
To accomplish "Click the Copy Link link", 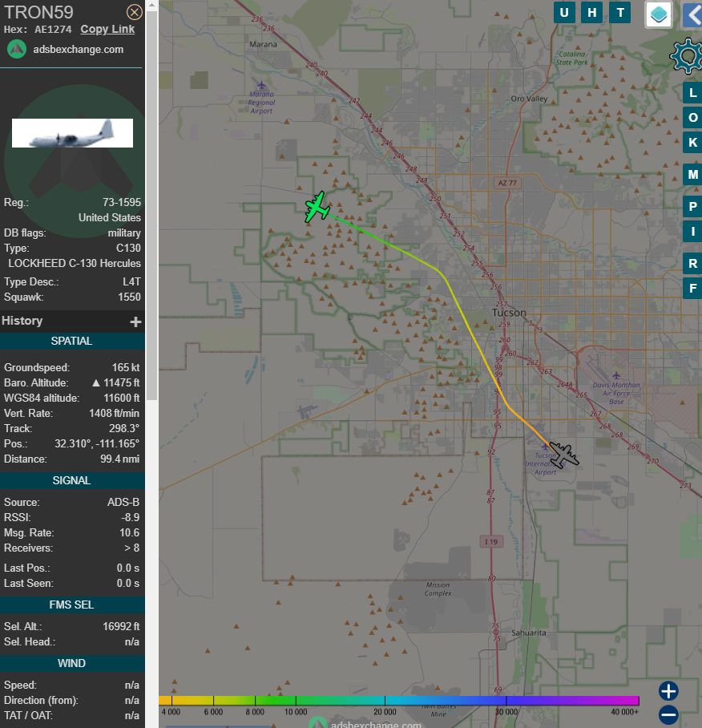I will 107,29.
